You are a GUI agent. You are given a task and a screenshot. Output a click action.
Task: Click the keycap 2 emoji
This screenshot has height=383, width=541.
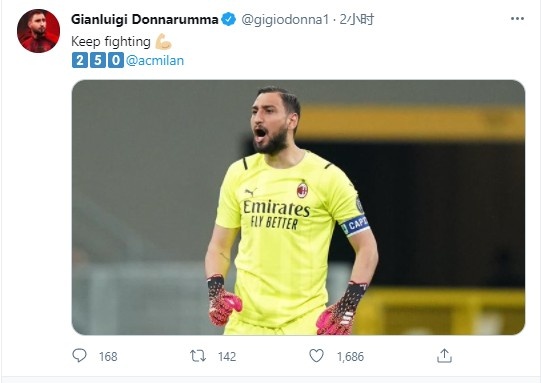click(x=80, y=60)
